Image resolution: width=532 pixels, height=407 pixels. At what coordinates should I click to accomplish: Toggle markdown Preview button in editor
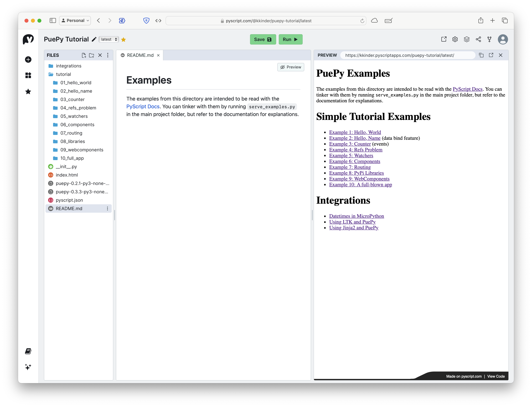pos(291,67)
